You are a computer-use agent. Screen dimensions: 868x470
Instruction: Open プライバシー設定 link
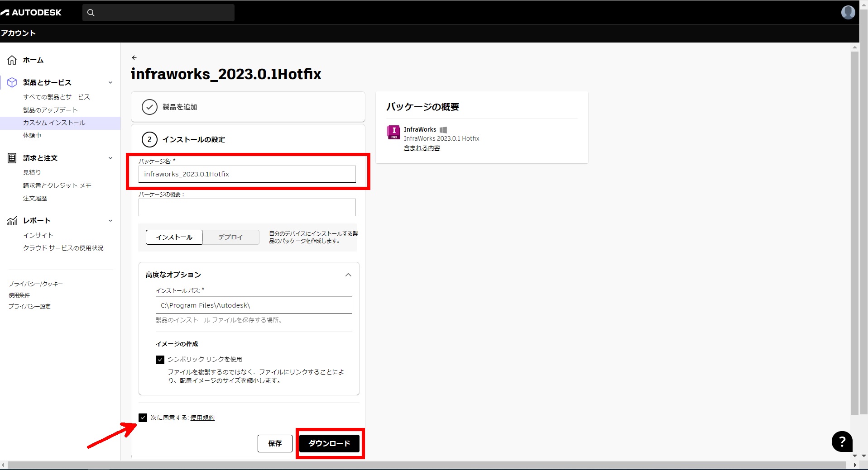point(29,306)
